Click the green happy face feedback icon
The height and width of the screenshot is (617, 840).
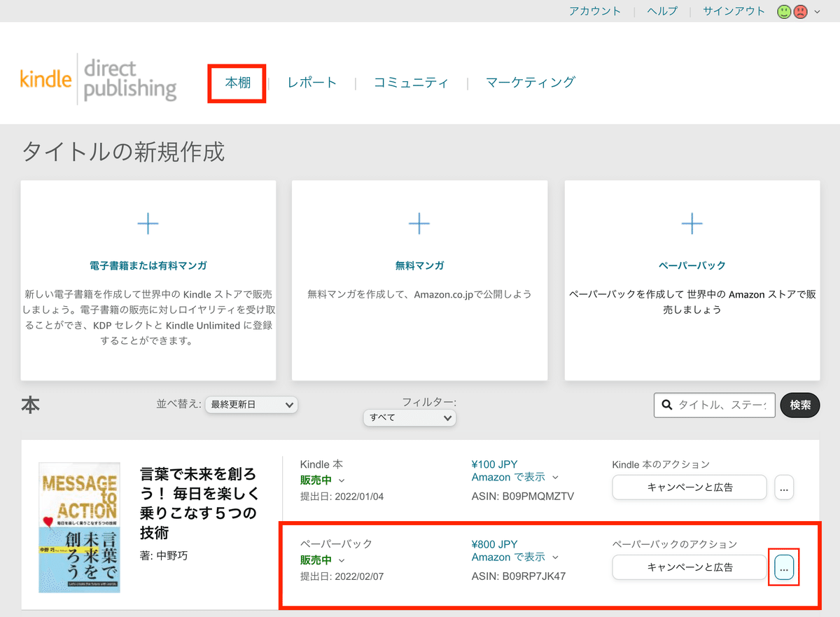click(x=785, y=11)
